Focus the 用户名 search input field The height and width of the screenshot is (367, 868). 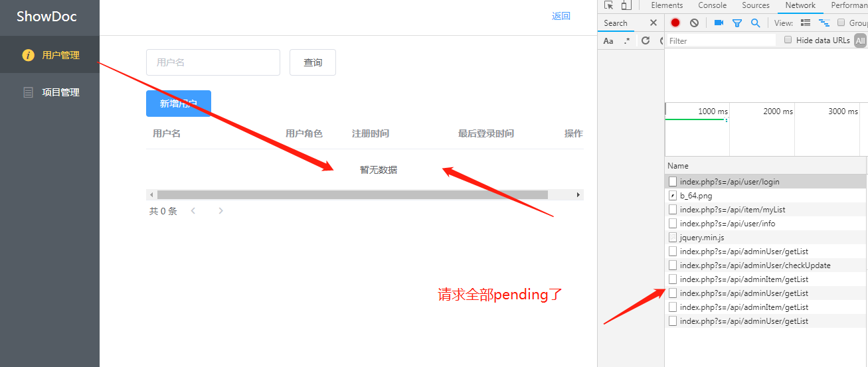(213, 62)
